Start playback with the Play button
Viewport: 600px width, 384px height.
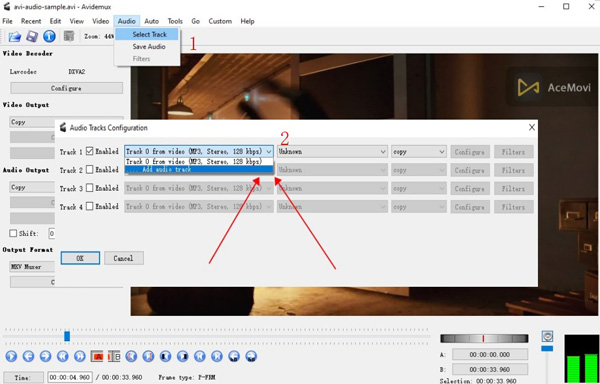11,356
